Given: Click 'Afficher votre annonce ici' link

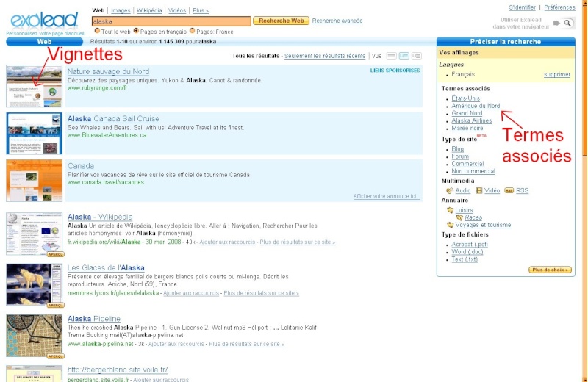Looking at the screenshot, I should tap(387, 196).
